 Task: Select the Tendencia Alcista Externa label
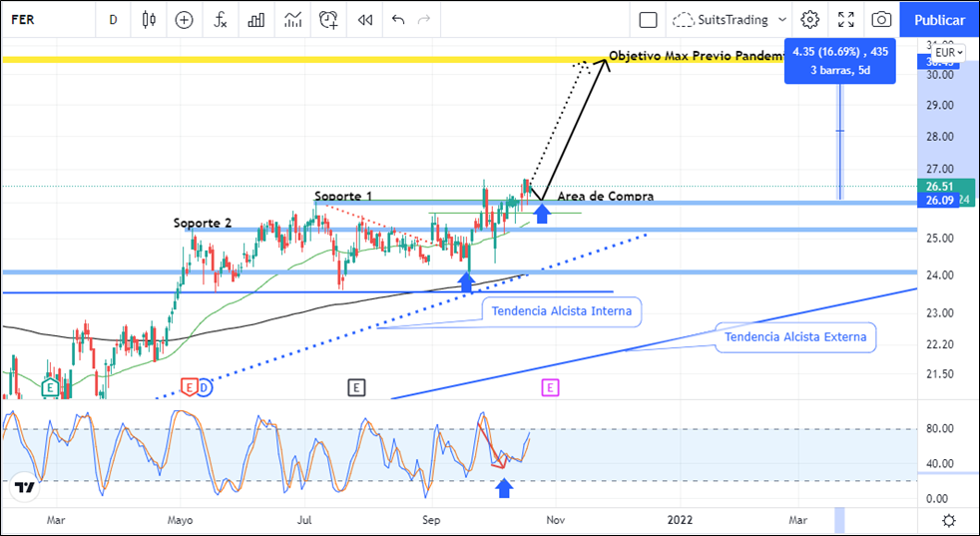pos(795,337)
